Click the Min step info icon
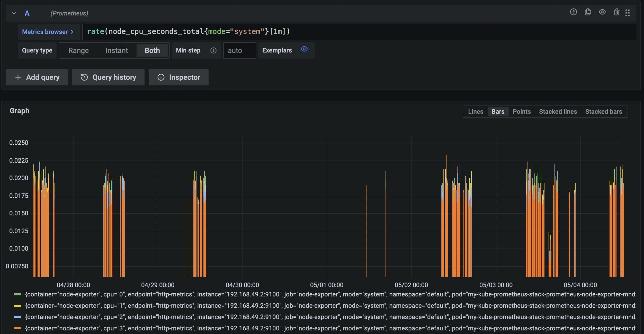This screenshot has width=644, height=334. click(213, 50)
